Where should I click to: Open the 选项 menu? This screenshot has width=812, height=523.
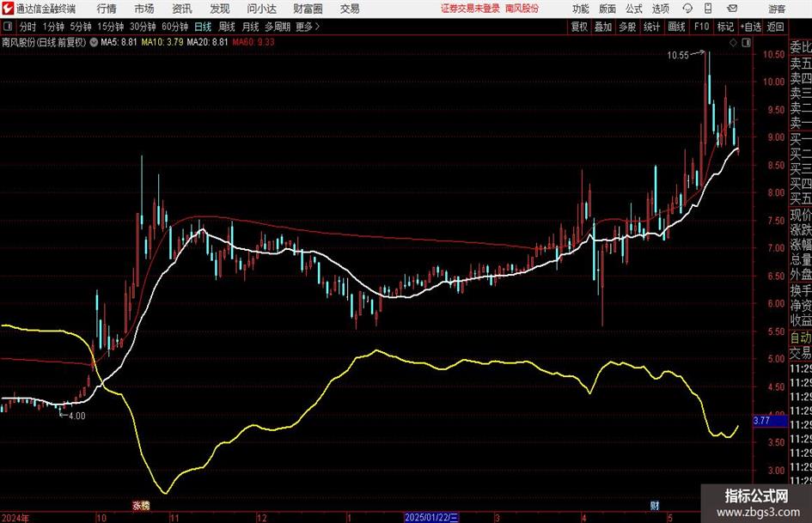coord(660,9)
